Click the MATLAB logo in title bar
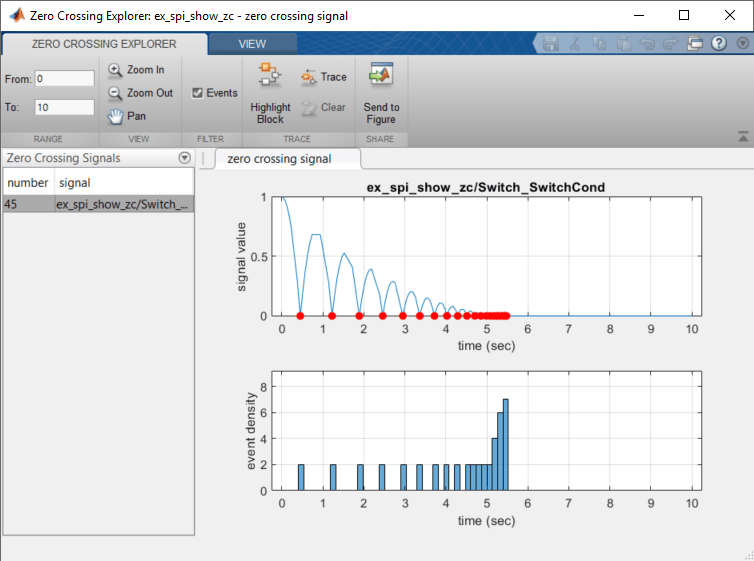The width and height of the screenshot is (754, 561). point(17,15)
